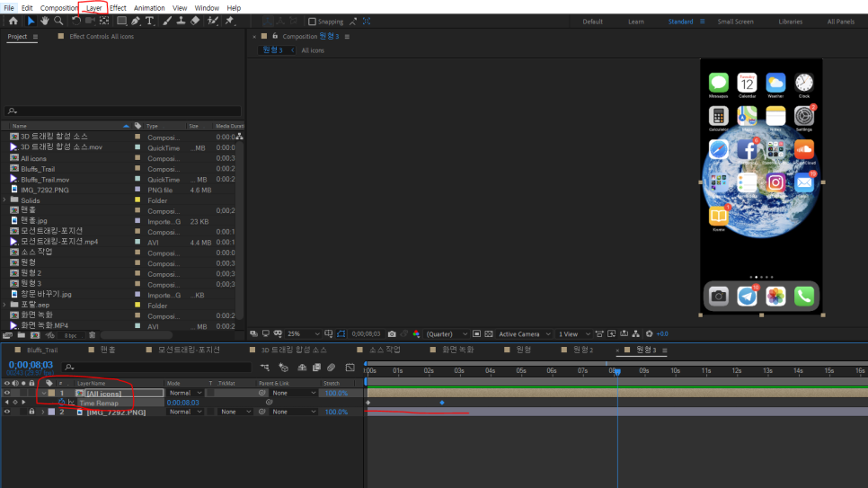The height and width of the screenshot is (488, 868).
Task: Click the channel color icon in viewer
Action: (x=416, y=334)
